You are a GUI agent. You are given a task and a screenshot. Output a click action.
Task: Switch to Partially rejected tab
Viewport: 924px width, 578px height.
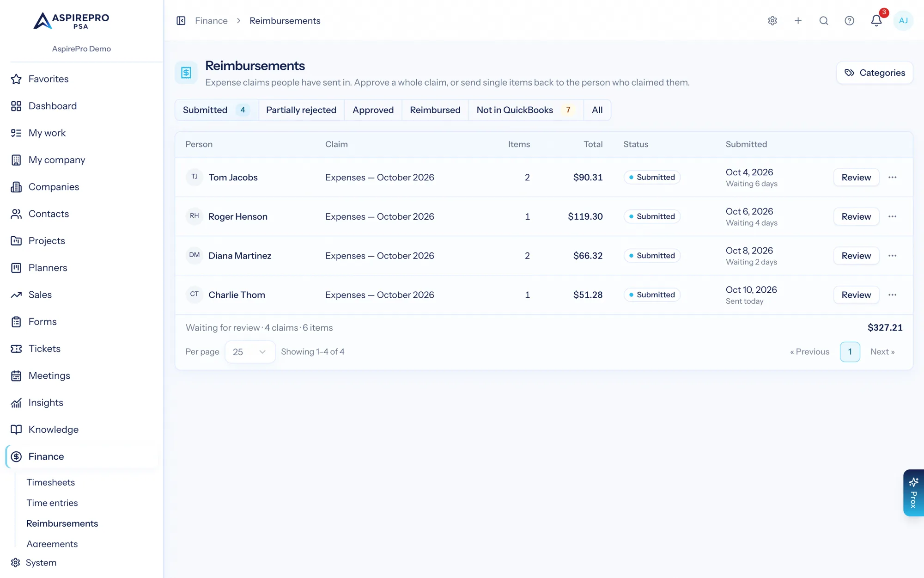[301, 110]
